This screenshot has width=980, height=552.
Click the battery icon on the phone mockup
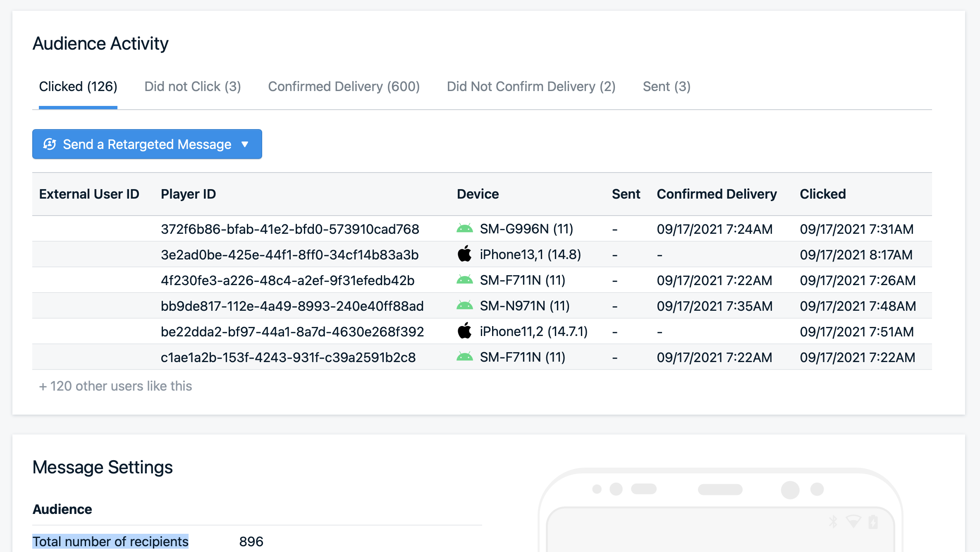tap(873, 521)
